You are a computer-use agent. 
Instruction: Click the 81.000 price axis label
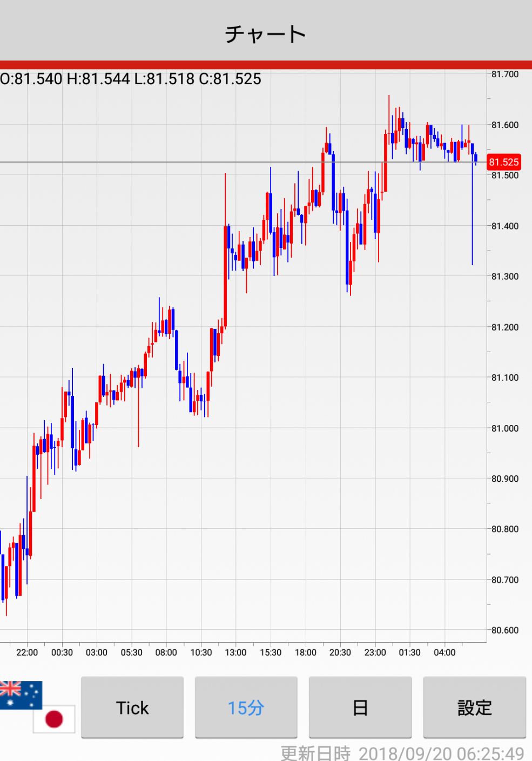tap(504, 428)
